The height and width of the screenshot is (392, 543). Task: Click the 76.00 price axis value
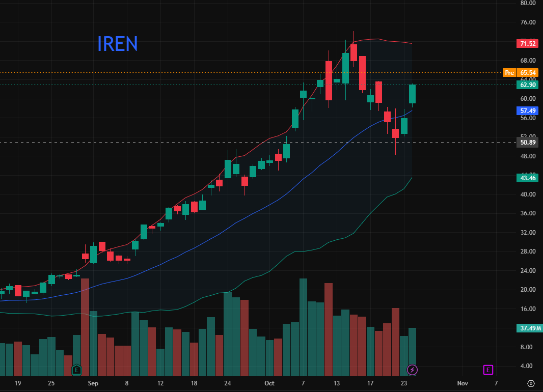coord(528,22)
